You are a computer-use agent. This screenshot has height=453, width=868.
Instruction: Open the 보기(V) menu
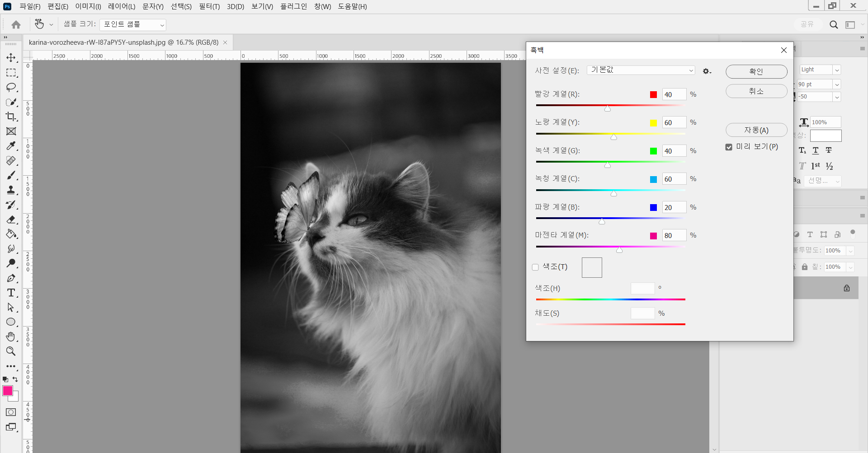tap(262, 6)
